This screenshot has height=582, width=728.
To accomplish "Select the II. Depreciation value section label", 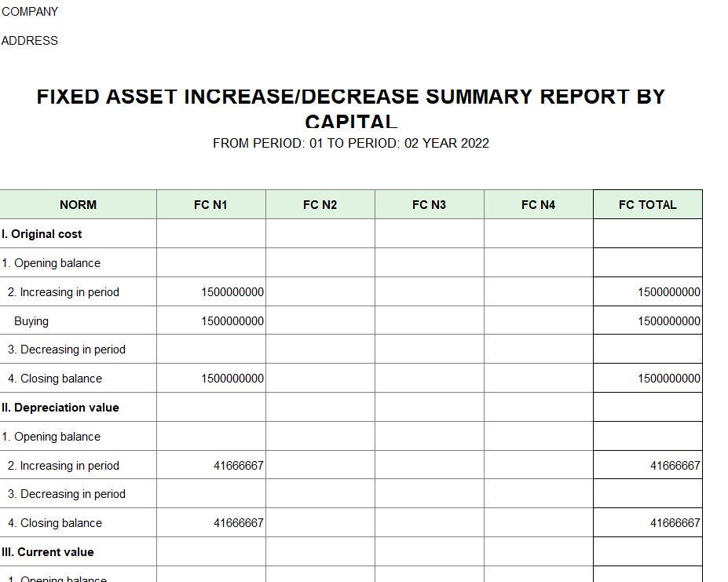I will [x=60, y=408].
